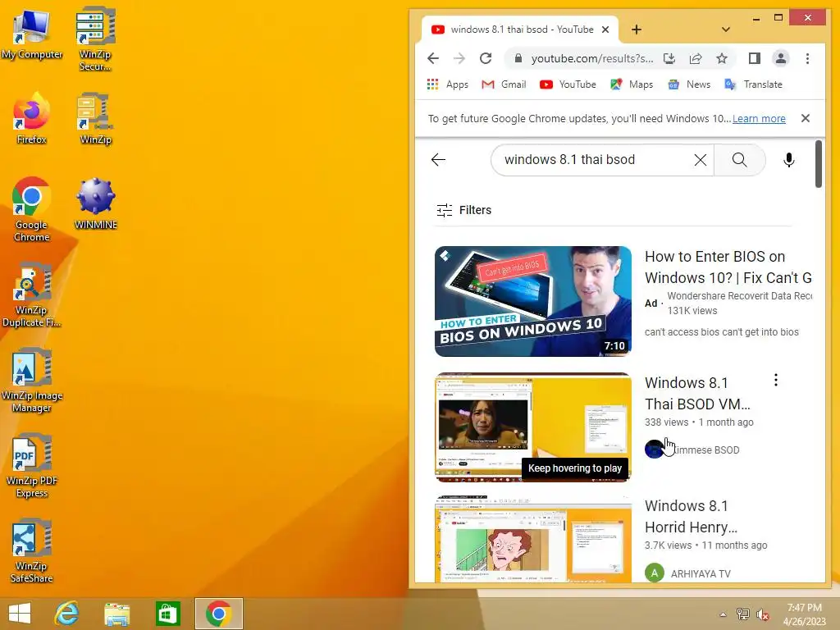
Task: Open the Gmail bookmark
Action: (x=504, y=84)
